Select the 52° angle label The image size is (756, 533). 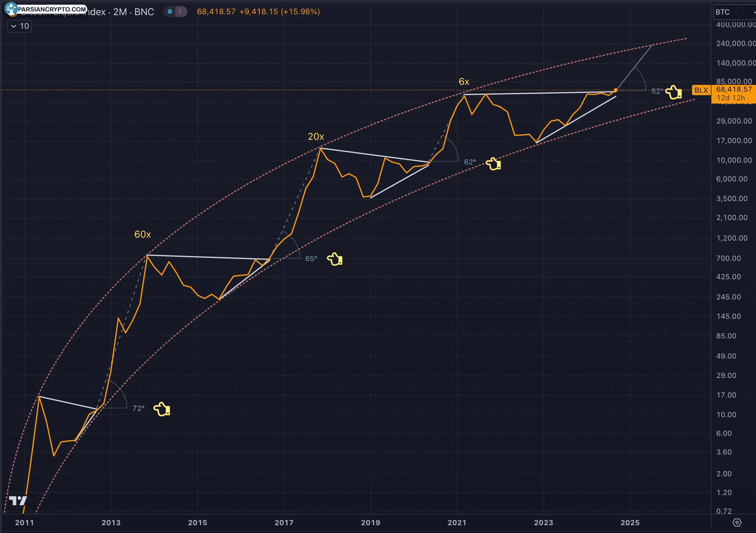(x=657, y=91)
